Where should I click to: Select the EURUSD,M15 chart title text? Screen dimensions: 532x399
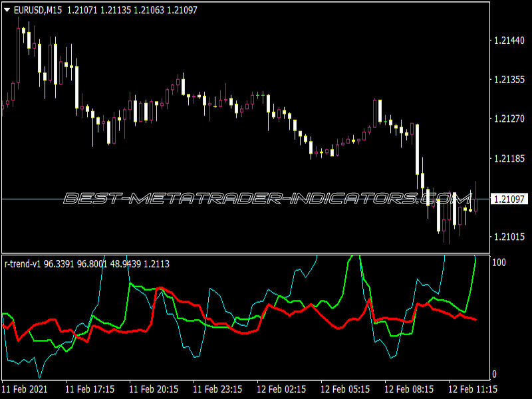tap(38, 11)
